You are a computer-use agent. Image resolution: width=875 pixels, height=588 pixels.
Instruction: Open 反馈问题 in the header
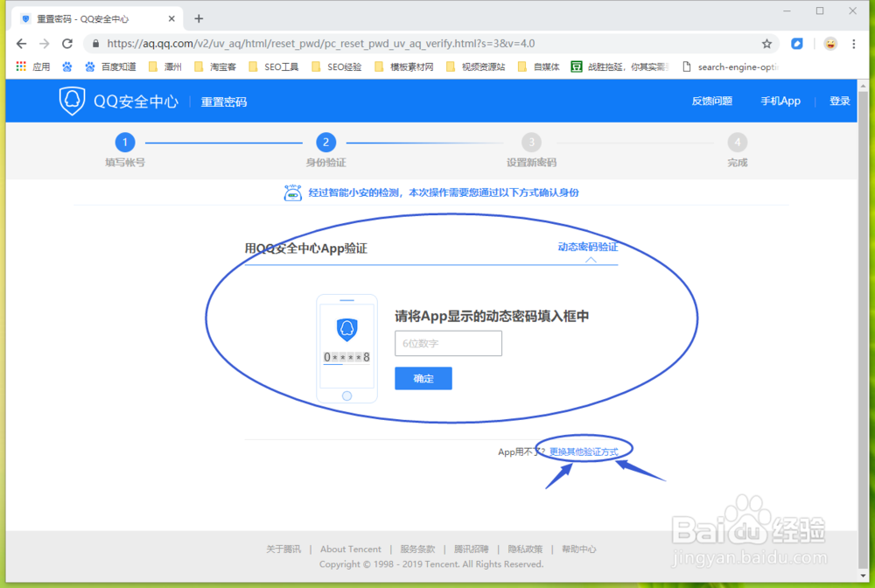point(711,101)
